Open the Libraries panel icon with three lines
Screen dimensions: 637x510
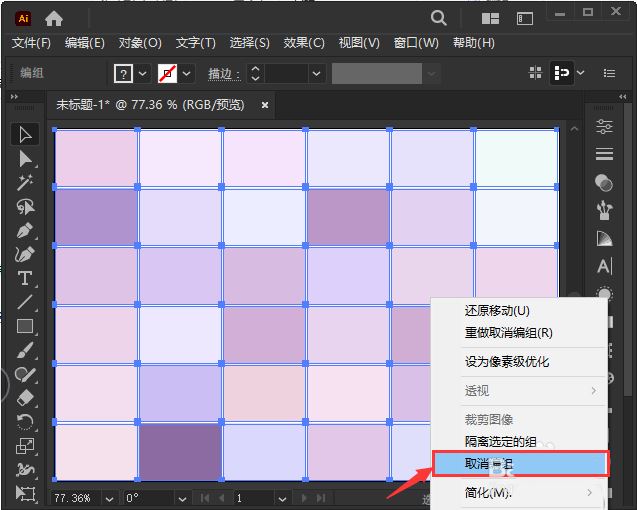(x=604, y=154)
